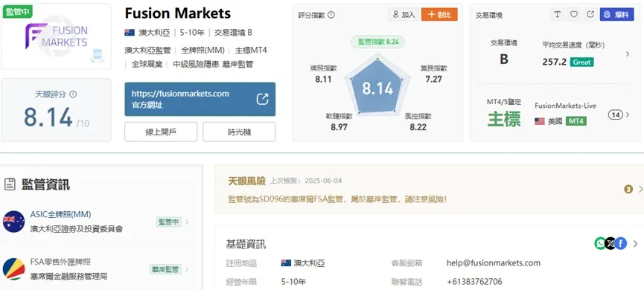This screenshot has height=290, width=644.
Task: Click the Australian flag icon beside ASIC
Action: pyautogui.click(x=13, y=222)
